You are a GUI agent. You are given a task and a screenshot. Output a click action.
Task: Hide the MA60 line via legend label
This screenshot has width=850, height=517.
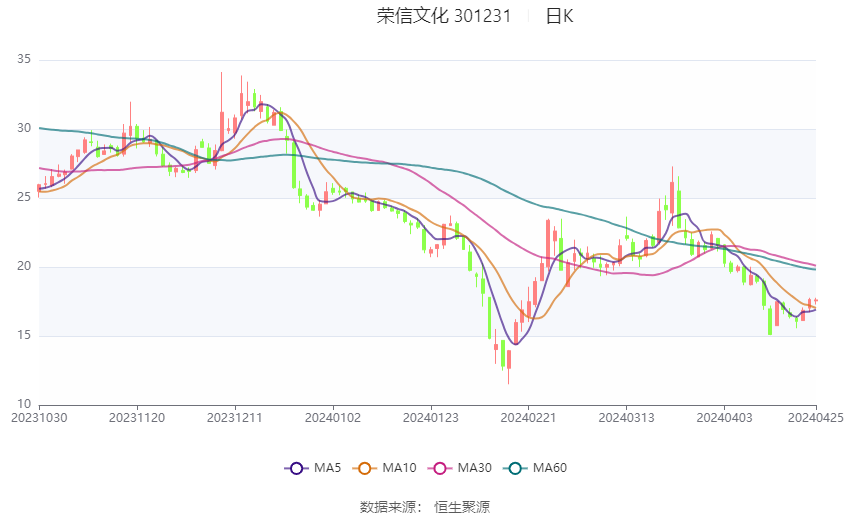click(x=550, y=468)
